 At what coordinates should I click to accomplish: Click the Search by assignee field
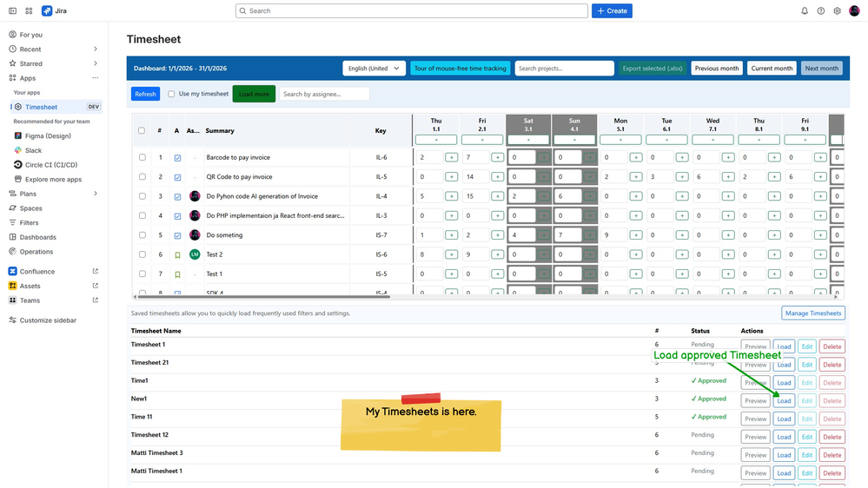pyautogui.click(x=324, y=94)
